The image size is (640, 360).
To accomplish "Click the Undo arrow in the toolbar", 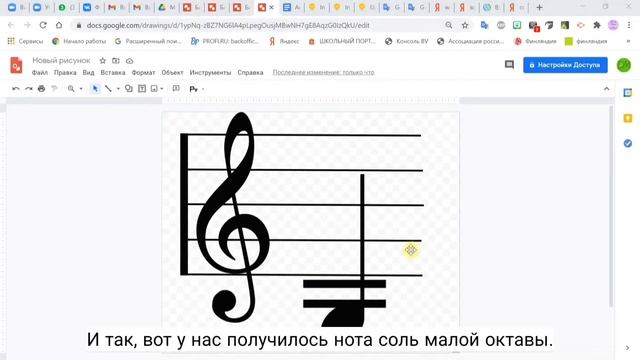I will [16, 89].
